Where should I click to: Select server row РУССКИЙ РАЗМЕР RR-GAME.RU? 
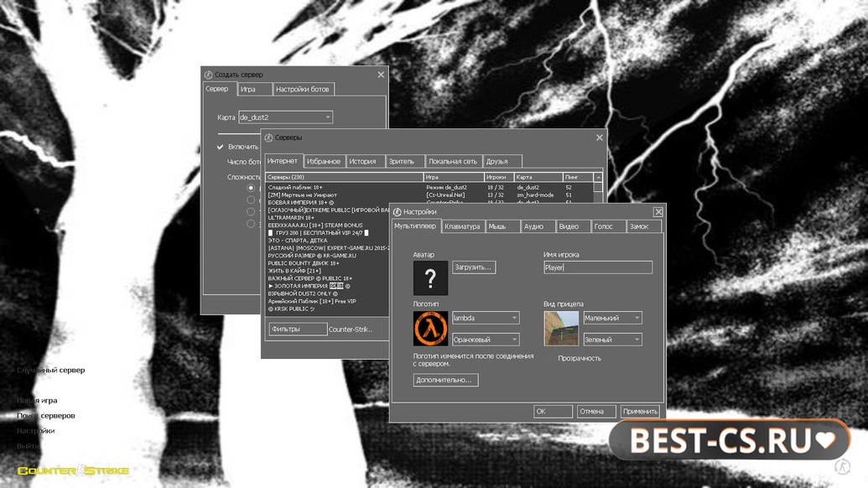(x=328, y=256)
